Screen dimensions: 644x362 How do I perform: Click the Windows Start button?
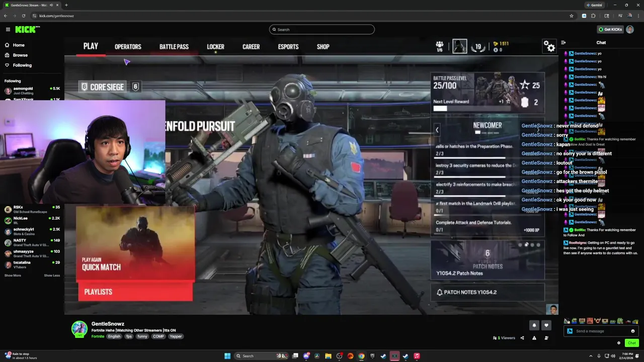[227, 356]
